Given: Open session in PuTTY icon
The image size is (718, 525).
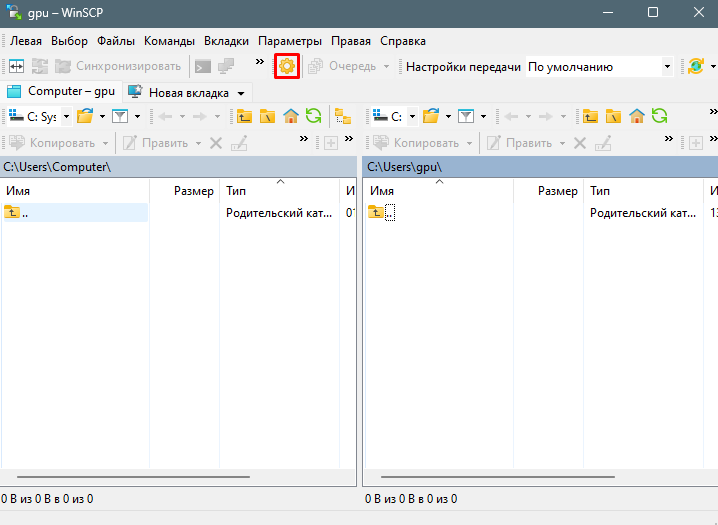Looking at the screenshot, I should (x=226, y=66).
